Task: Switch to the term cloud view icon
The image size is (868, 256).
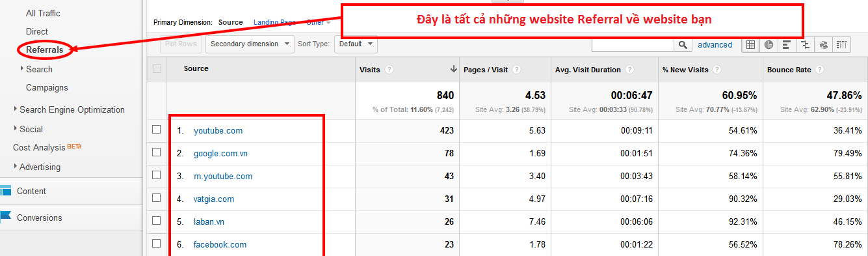Action: tap(824, 45)
